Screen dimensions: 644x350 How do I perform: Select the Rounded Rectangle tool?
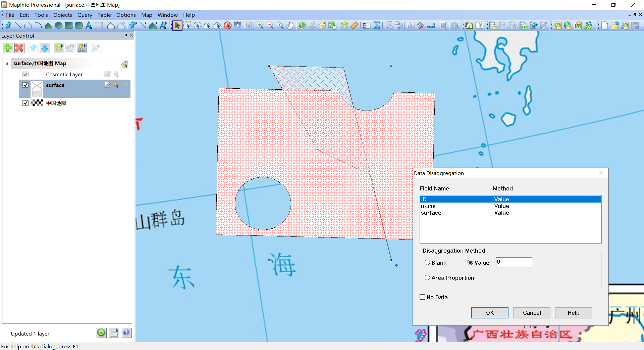tap(78, 26)
